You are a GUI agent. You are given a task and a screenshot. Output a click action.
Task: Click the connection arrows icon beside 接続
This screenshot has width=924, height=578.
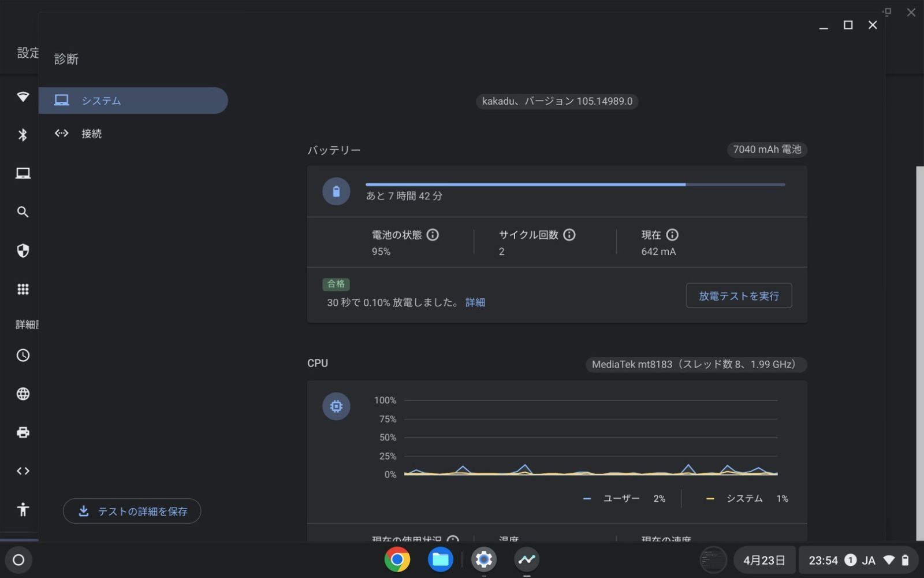[x=61, y=134]
